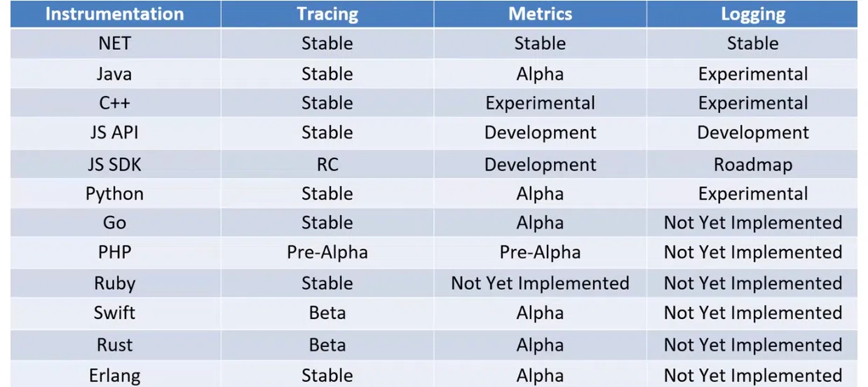Select the Java row label

tap(114, 74)
